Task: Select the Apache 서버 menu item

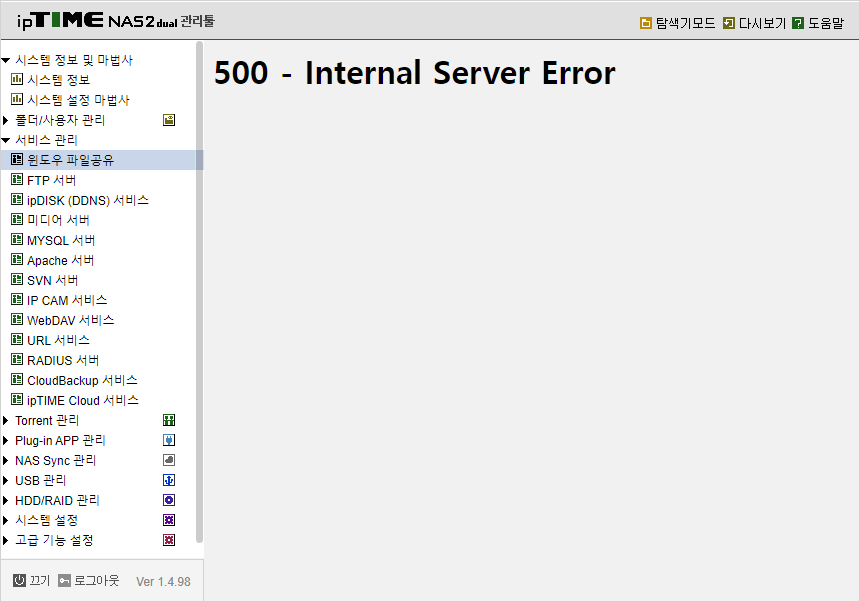Action: 53,260
